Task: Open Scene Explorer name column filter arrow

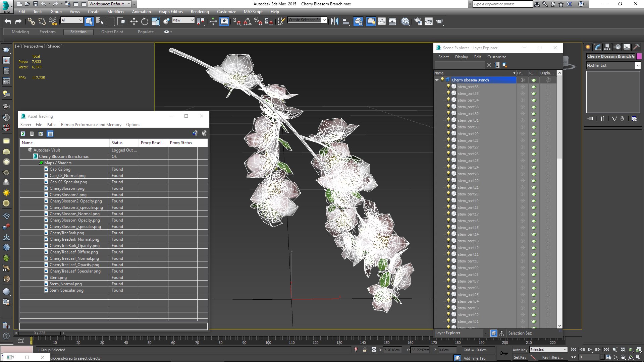Action: tap(514, 73)
